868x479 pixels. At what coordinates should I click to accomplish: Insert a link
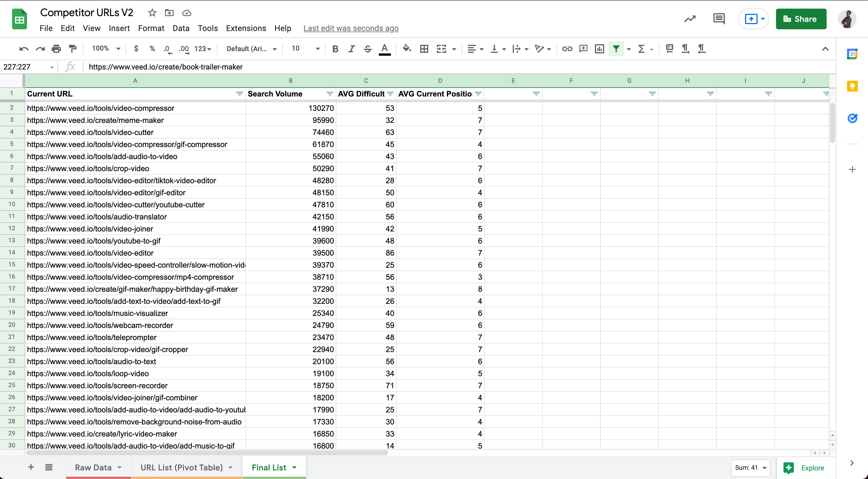(567, 49)
